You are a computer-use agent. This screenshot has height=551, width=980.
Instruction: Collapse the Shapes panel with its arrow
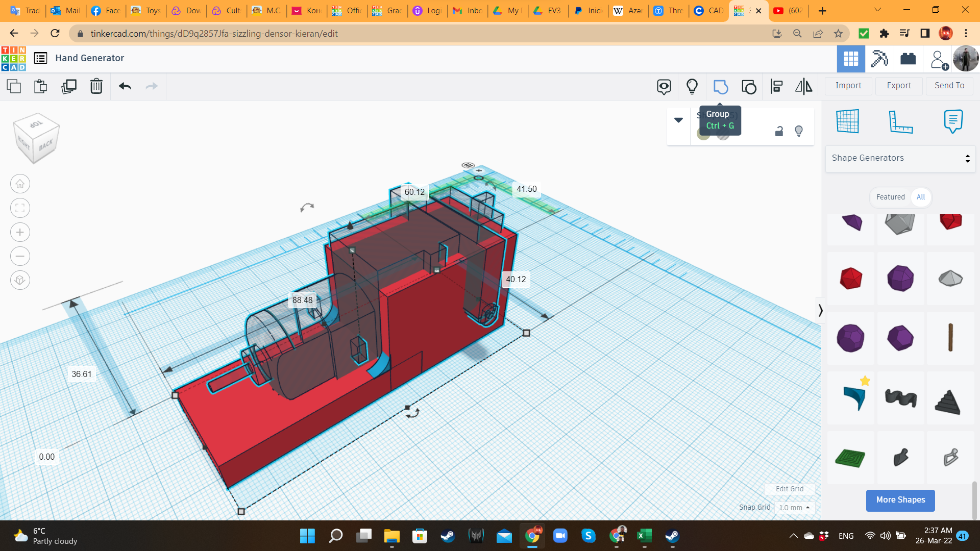pyautogui.click(x=821, y=310)
